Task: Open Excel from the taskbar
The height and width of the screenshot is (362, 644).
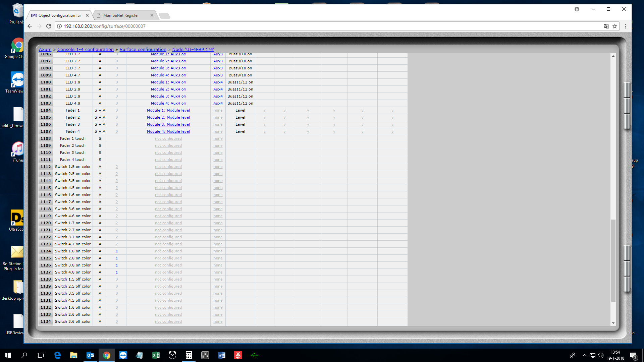Action: (156, 355)
